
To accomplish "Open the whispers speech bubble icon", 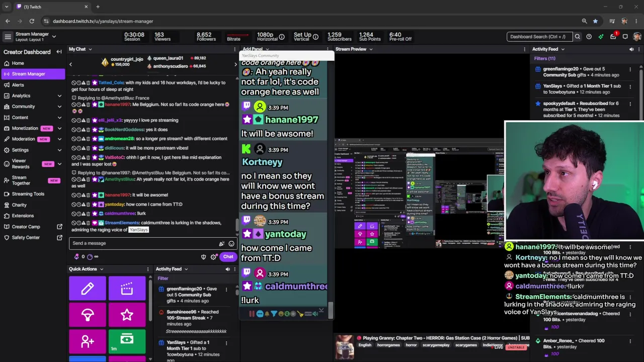I will click(x=625, y=37).
